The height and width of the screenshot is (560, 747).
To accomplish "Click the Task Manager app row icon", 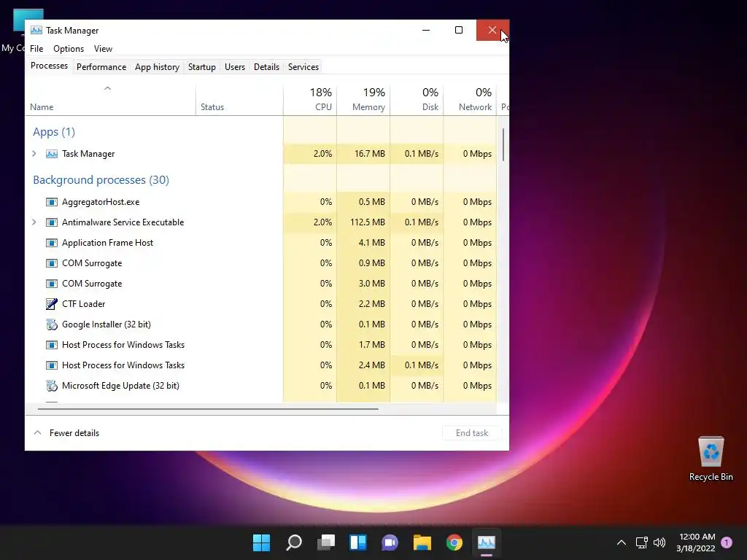I will pos(52,154).
